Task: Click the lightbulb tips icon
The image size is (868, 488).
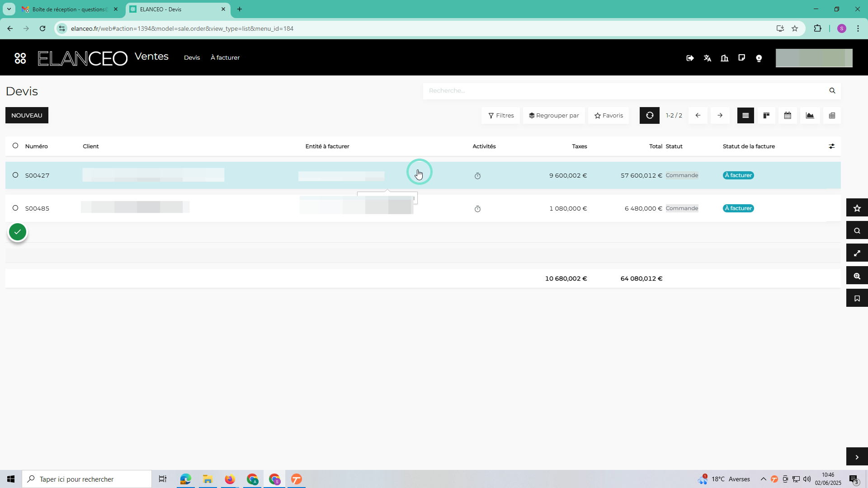Action: pyautogui.click(x=759, y=58)
